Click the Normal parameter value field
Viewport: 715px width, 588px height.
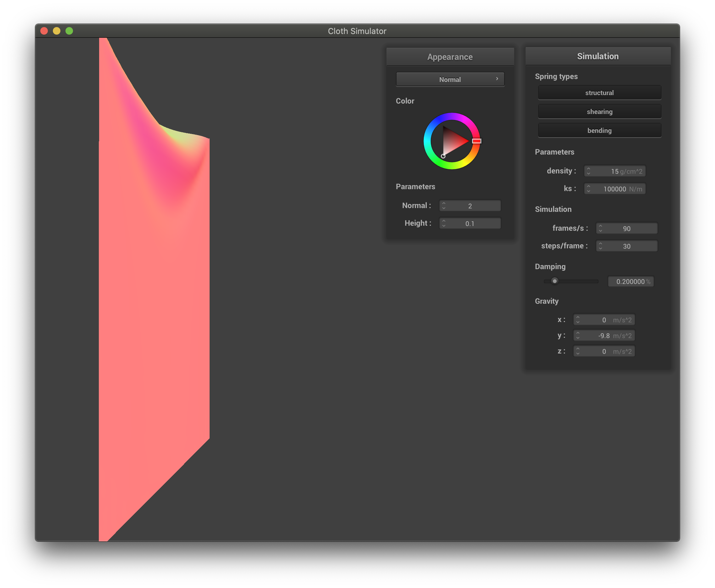coord(470,206)
